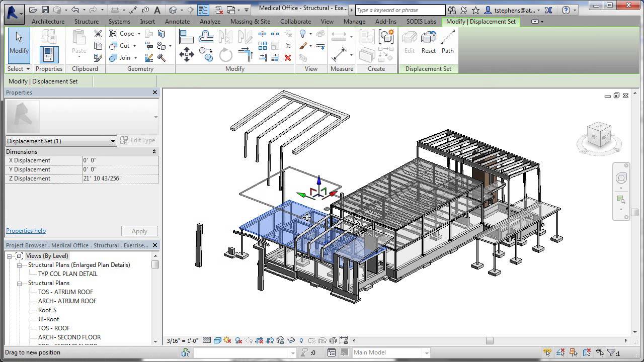
Task: Toggle sun path in view control bar
Action: pyautogui.click(x=227, y=340)
